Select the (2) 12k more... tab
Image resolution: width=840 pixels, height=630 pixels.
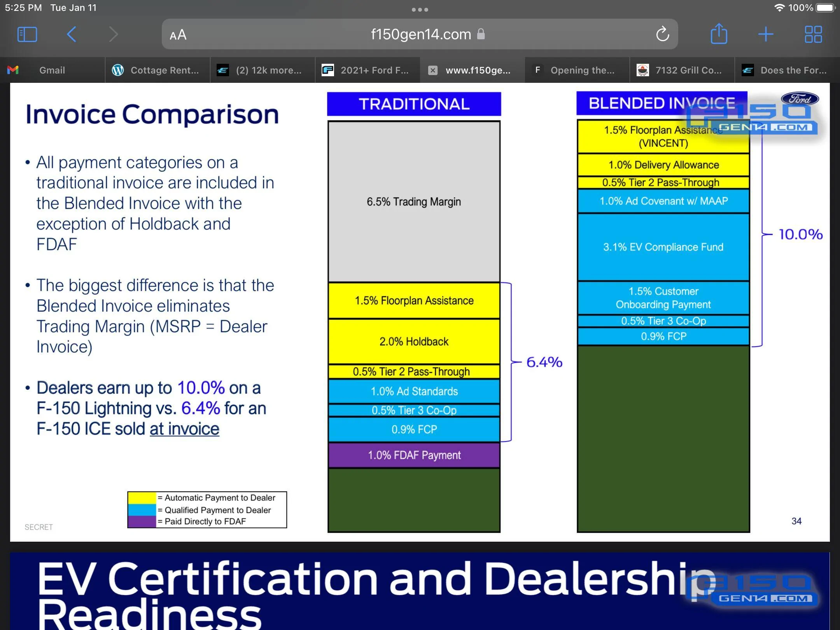point(262,70)
